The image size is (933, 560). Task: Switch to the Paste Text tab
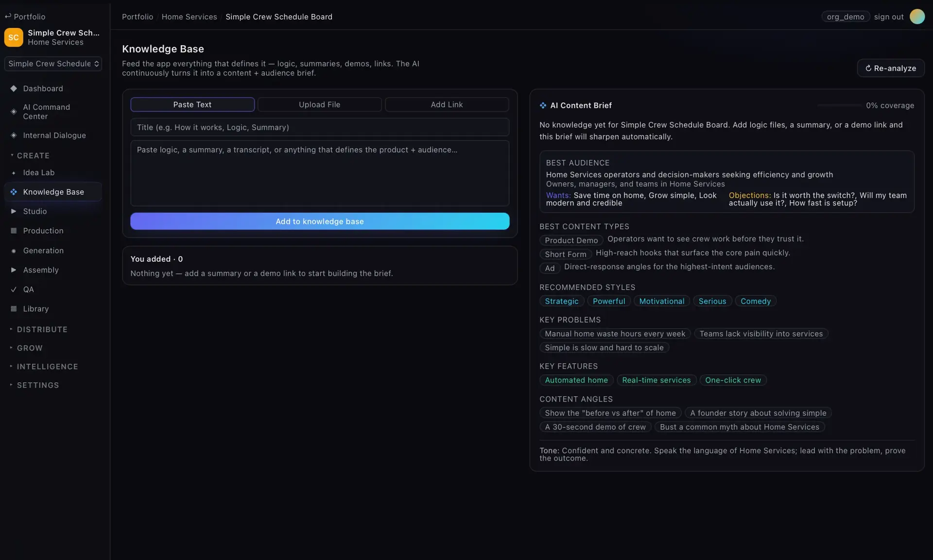pos(192,104)
